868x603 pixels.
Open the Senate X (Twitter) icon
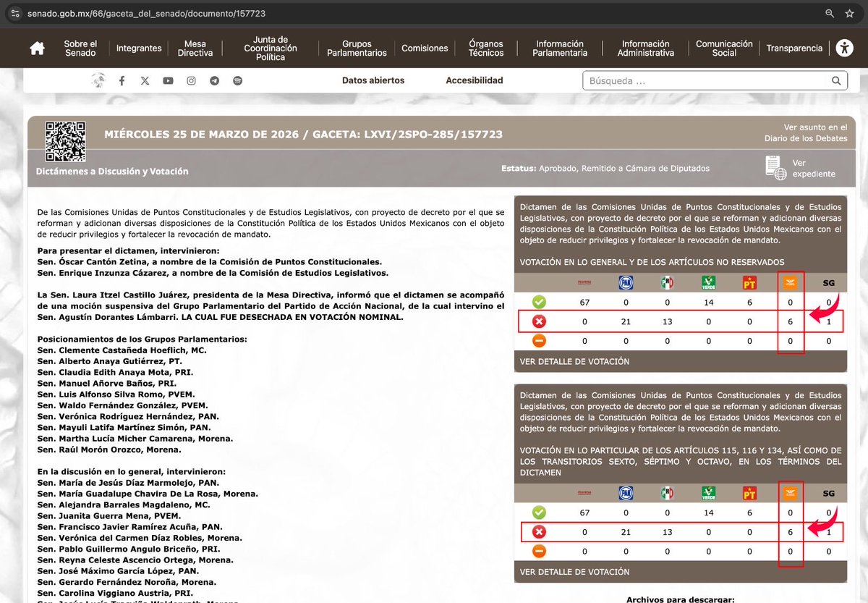tap(145, 81)
